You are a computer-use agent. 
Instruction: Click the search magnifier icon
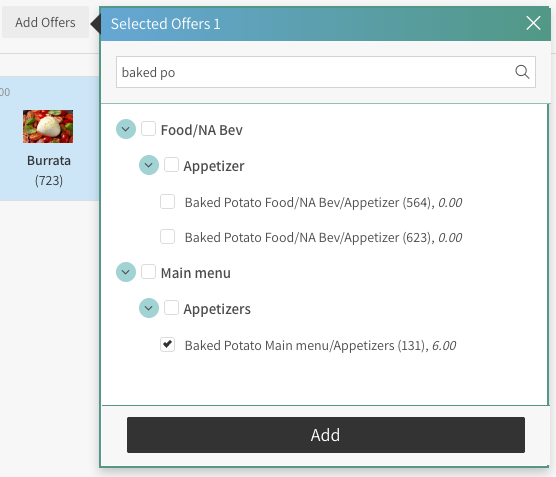(522, 72)
